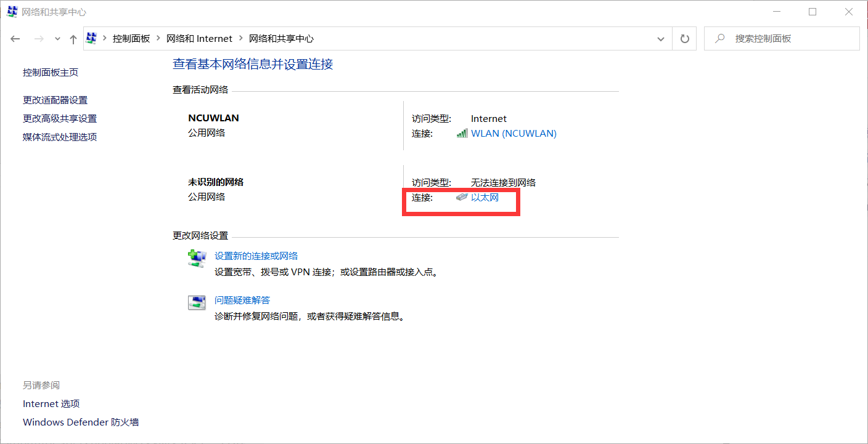
Task: Click the search magnifier icon
Action: tap(719, 38)
